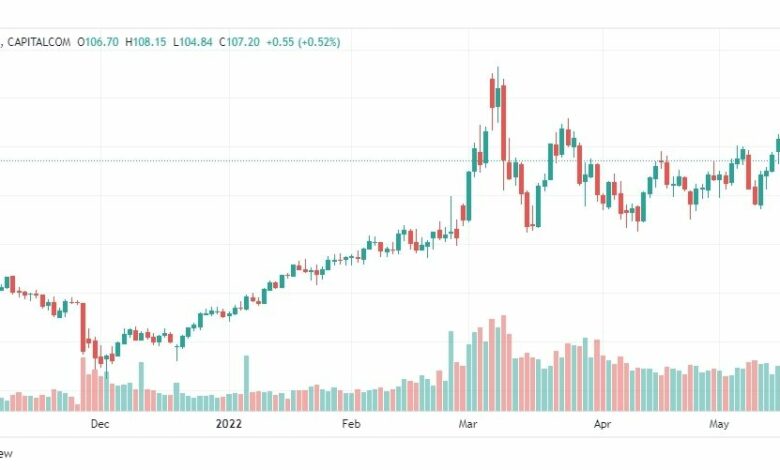The width and height of the screenshot is (780, 470).
Task: Select the high value H108.15
Action: click(x=145, y=42)
